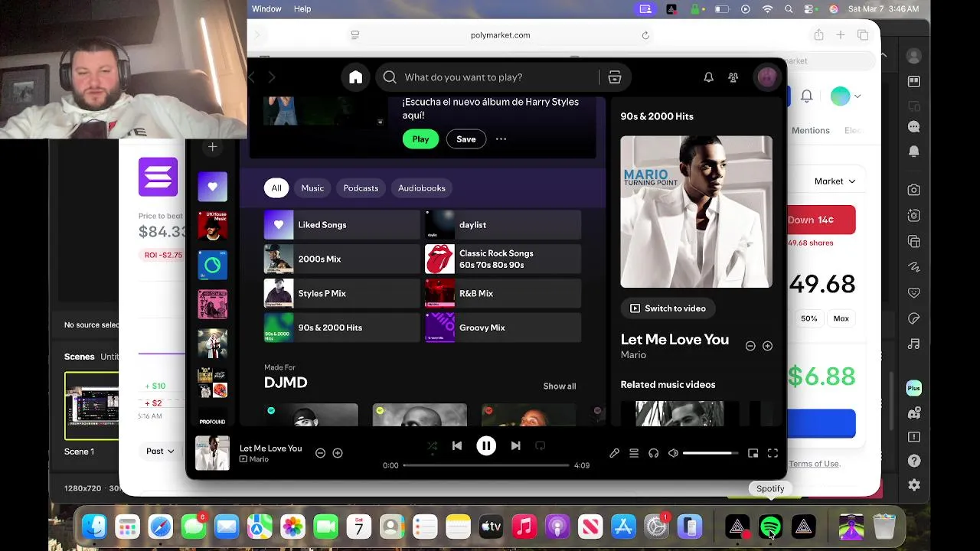
Task: Open the Groovy Mix tile
Action: (503, 328)
